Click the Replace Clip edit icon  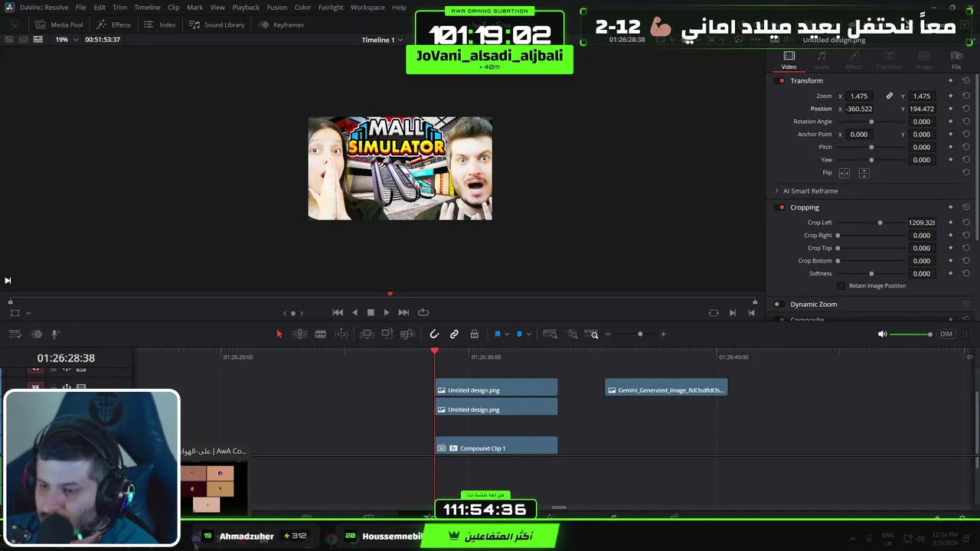pyautogui.click(x=407, y=334)
